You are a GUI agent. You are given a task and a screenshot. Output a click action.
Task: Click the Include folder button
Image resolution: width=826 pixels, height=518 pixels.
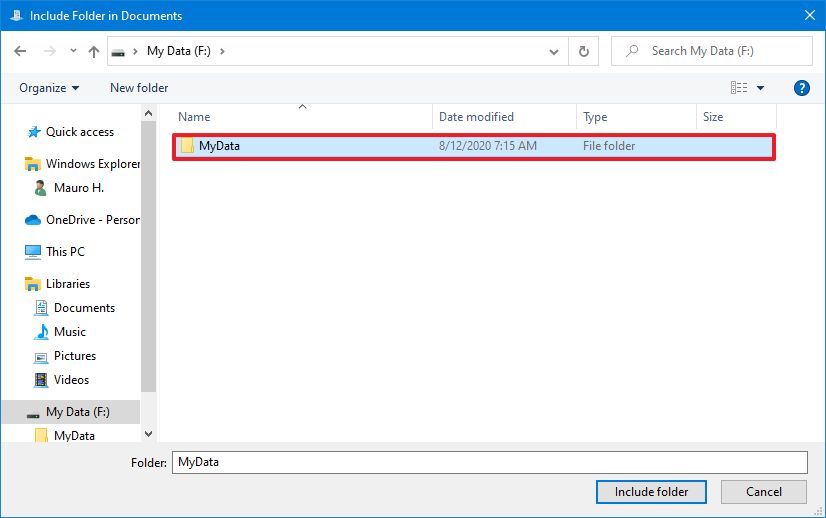pos(651,492)
